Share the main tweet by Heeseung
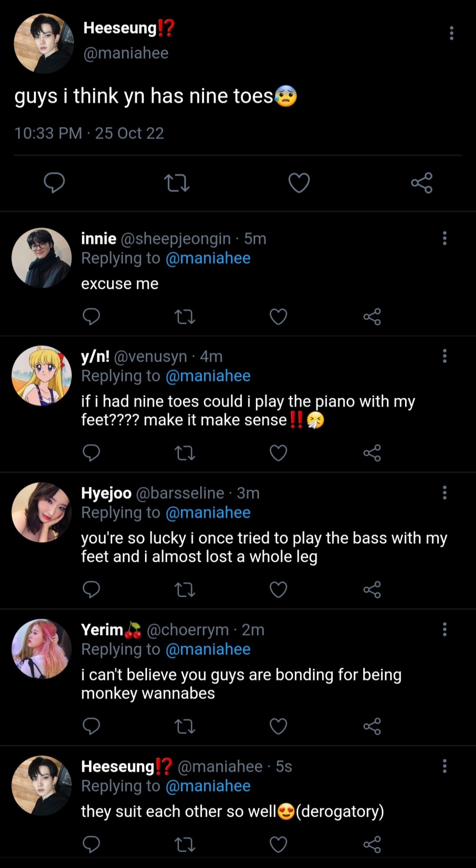This screenshot has width=476, height=868. [x=421, y=183]
